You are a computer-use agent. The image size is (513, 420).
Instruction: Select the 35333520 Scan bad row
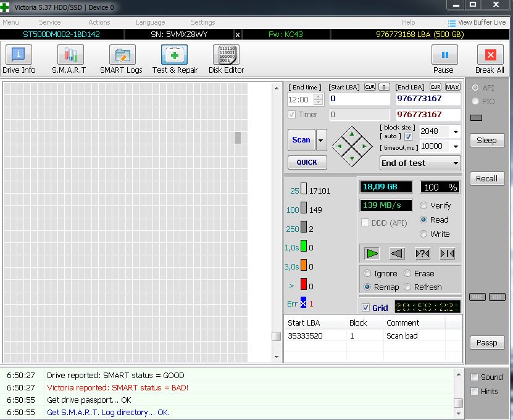point(373,336)
